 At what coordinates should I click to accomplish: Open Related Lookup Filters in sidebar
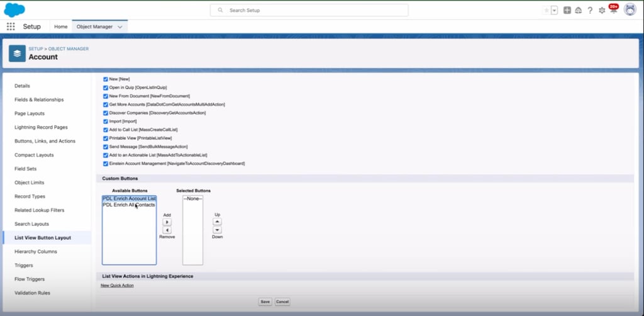click(40, 210)
